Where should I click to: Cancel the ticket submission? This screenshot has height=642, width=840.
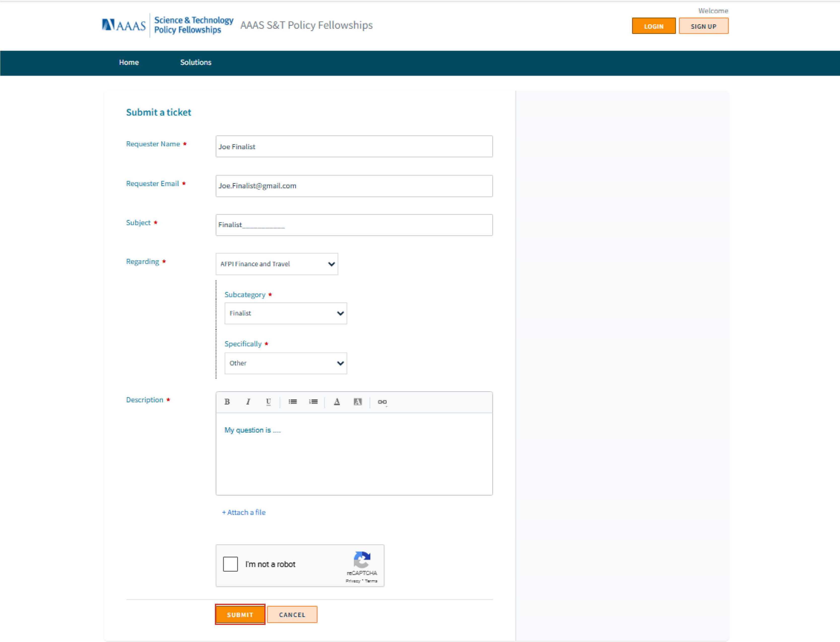click(292, 615)
